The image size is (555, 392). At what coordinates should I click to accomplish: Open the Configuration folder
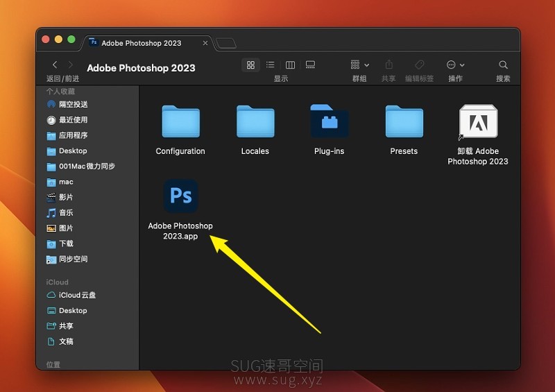point(181,121)
